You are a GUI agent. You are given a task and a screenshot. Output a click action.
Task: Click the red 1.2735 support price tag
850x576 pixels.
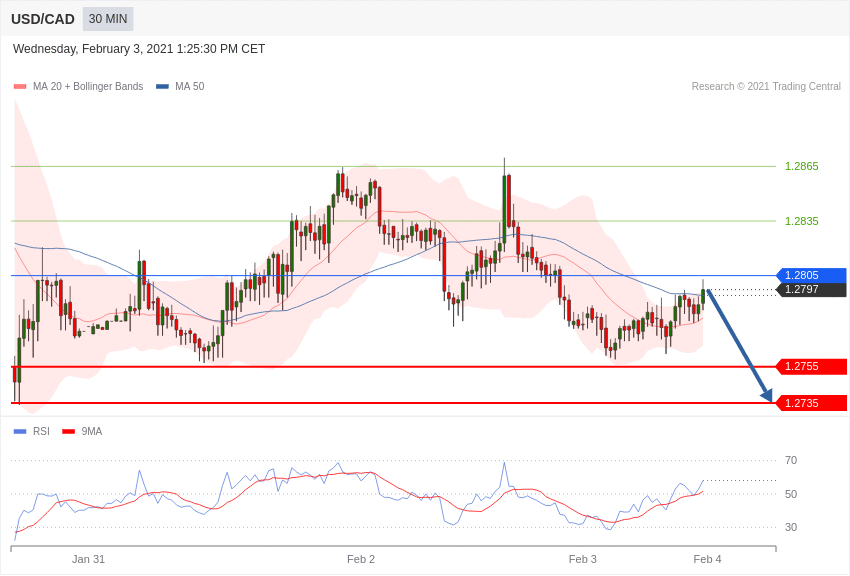tap(812, 403)
